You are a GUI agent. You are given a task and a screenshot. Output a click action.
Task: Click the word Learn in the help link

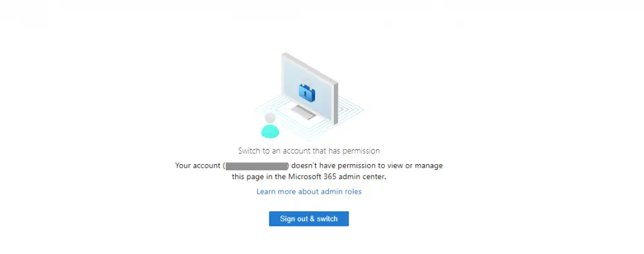pos(266,192)
